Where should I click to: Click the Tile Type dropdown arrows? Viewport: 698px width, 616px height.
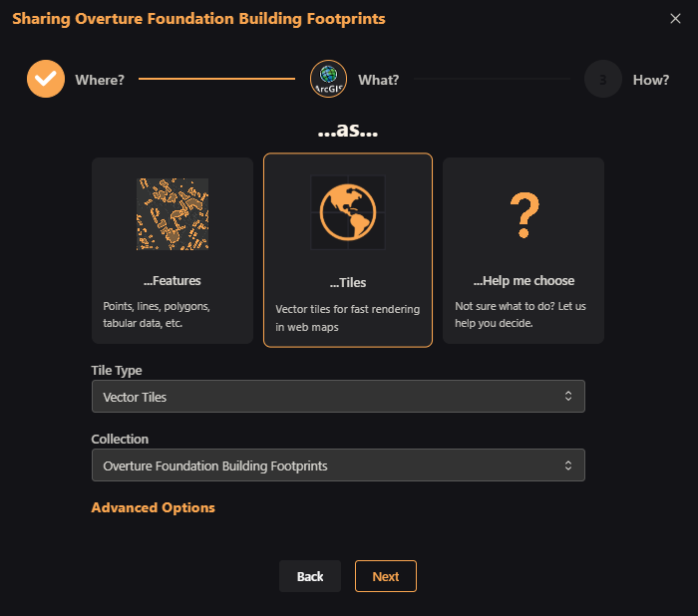(568, 396)
